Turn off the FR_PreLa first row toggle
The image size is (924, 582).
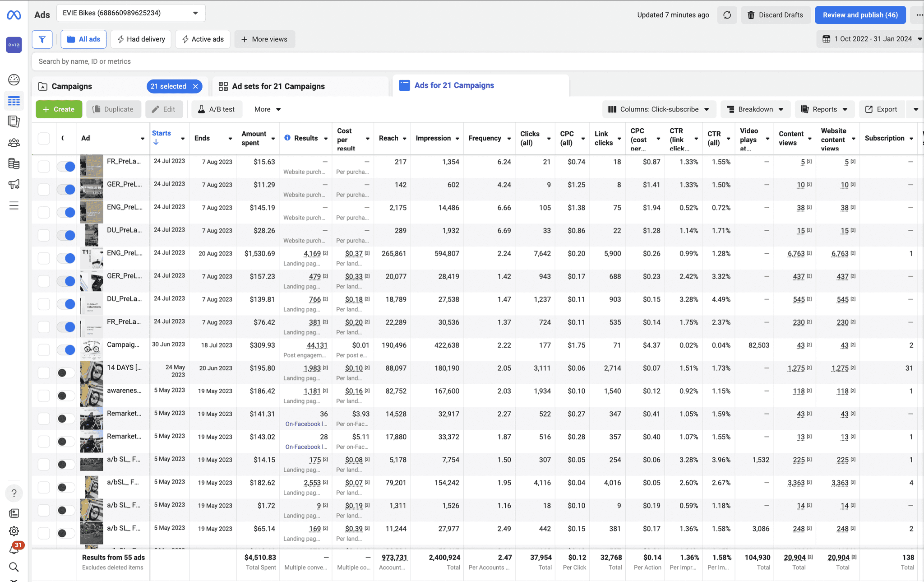(x=66, y=167)
